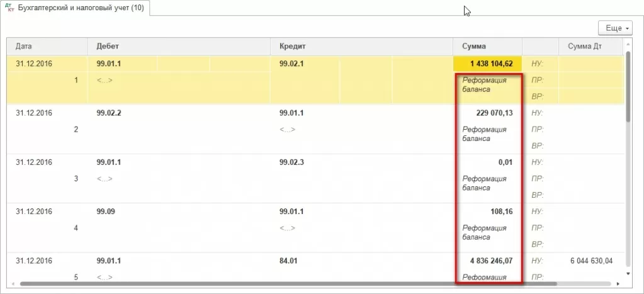The image size is (644, 294).
Task: Click debit account 99.01.1 in row 1
Action: coord(109,64)
